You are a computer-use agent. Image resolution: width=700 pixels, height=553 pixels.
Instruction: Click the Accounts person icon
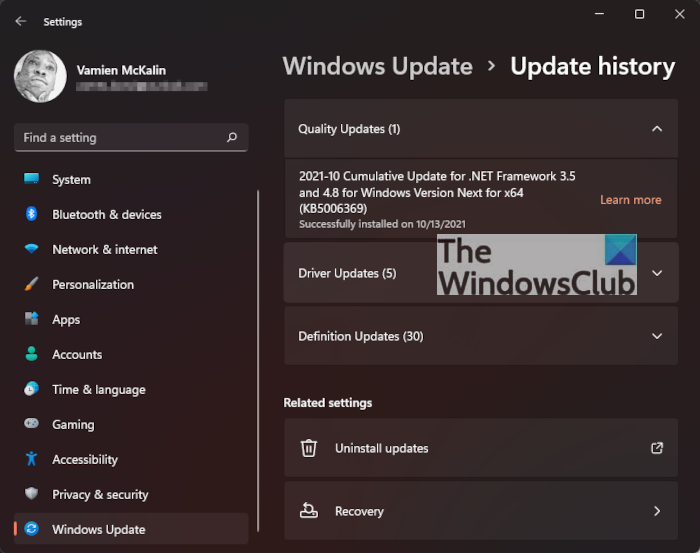pyautogui.click(x=31, y=353)
